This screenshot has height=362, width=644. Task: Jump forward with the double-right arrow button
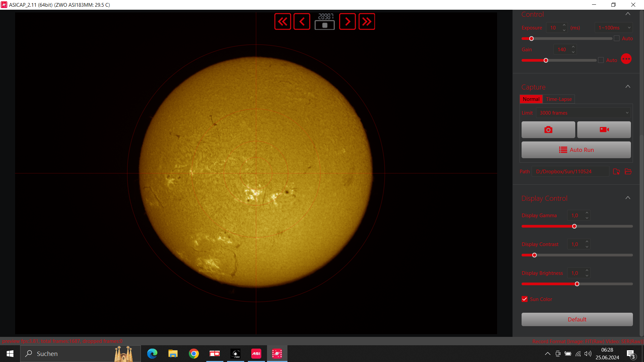click(367, 22)
